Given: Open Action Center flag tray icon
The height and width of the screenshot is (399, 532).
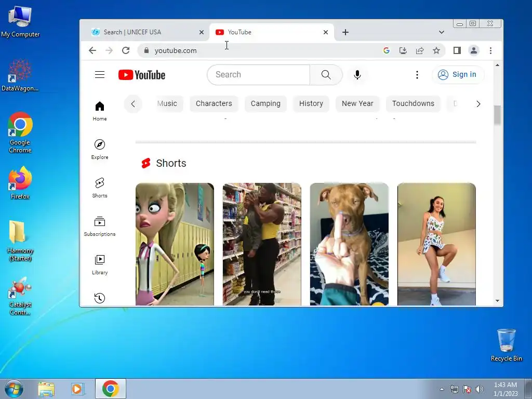Looking at the screenshot, I should click(467, 389).
